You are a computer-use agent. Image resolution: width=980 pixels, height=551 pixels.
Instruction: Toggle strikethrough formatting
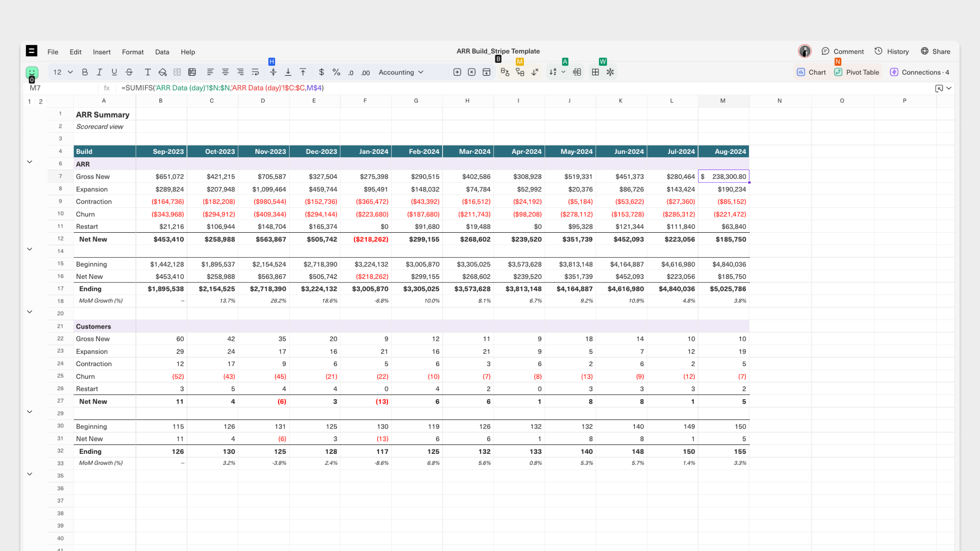pyautogui.click(x=129, y=72)
